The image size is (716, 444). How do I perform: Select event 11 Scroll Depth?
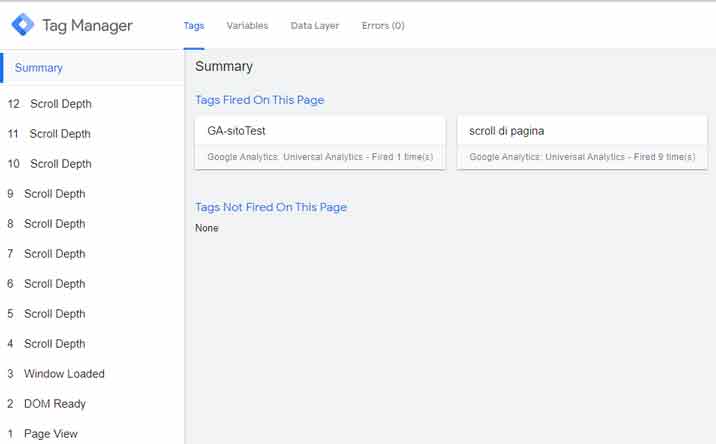[x=92, y=134]
